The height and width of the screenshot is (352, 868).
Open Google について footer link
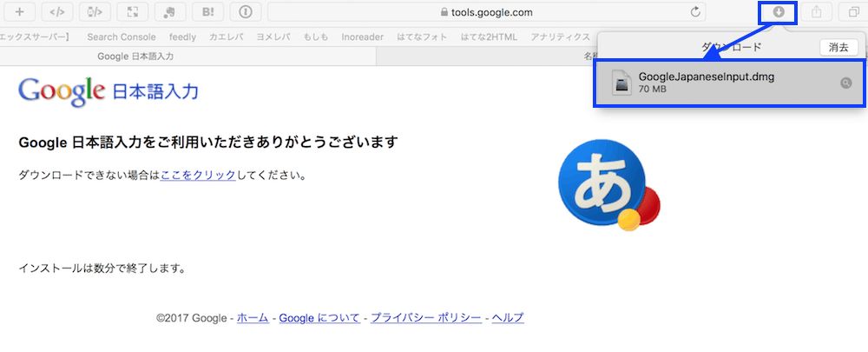coord(319,318)
